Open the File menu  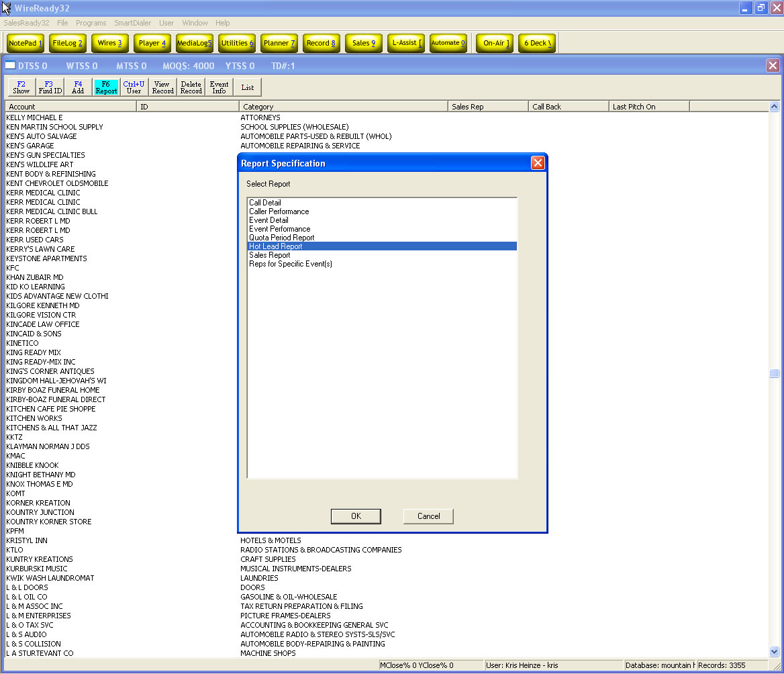point(62,23)
